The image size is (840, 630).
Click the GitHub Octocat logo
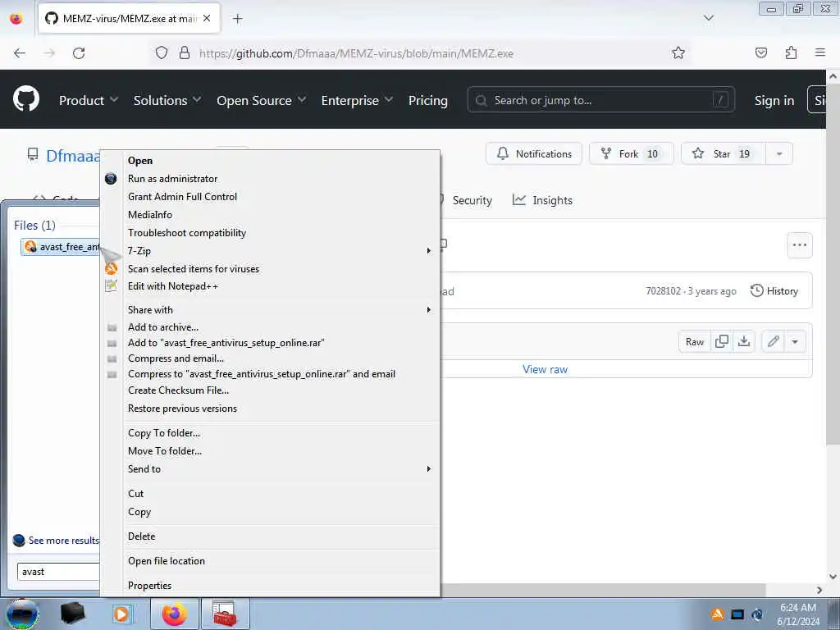coord(25,99)
